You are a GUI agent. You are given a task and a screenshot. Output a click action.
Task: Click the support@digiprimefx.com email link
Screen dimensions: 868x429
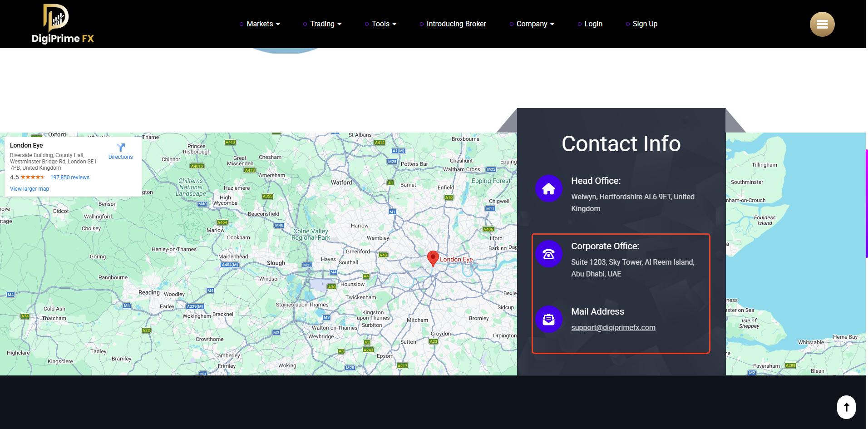point(613,328)
